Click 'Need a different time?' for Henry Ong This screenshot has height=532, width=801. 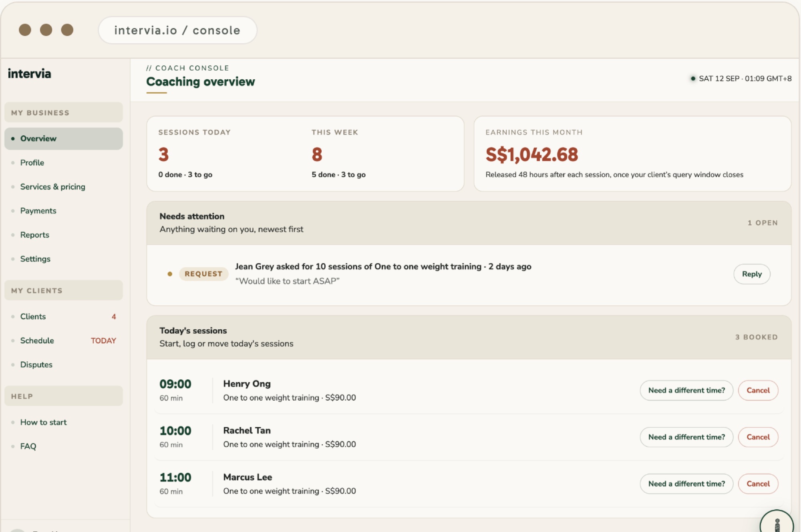[x=686, y=390]
